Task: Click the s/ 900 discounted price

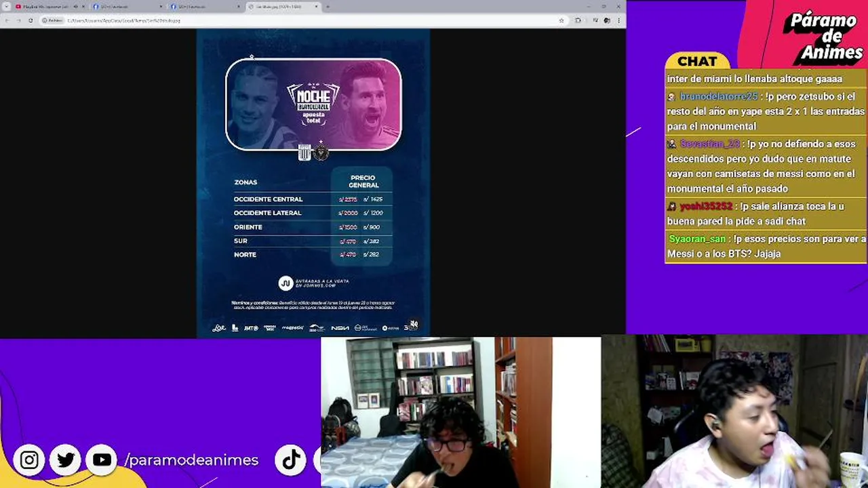Action: tap(372, 227)
